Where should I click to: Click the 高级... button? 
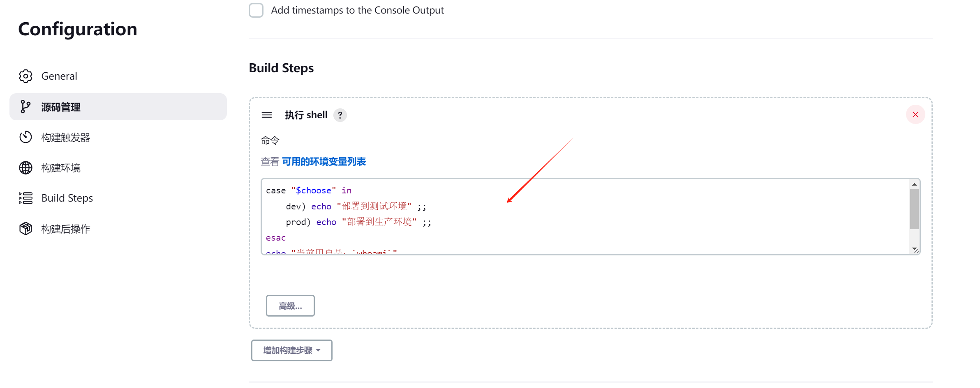coord(290,306)
